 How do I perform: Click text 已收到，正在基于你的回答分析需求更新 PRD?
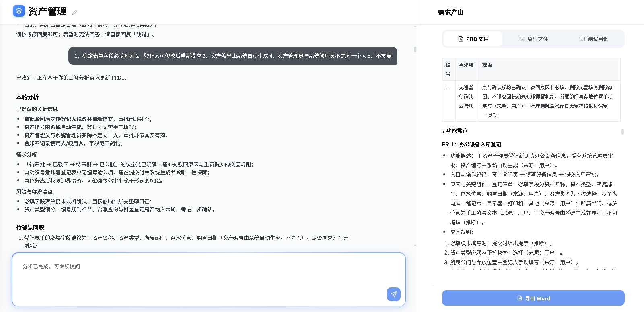(x=71, y=78)
